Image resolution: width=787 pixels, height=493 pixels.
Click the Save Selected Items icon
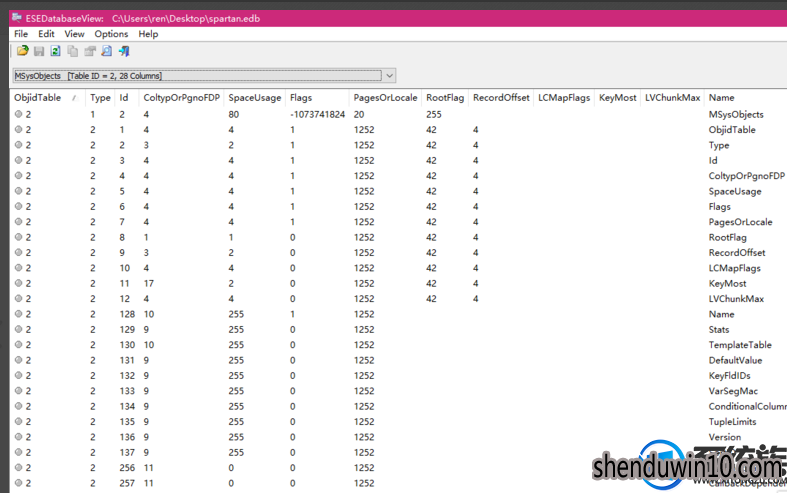pyautogui.click(x=39, y=51)
